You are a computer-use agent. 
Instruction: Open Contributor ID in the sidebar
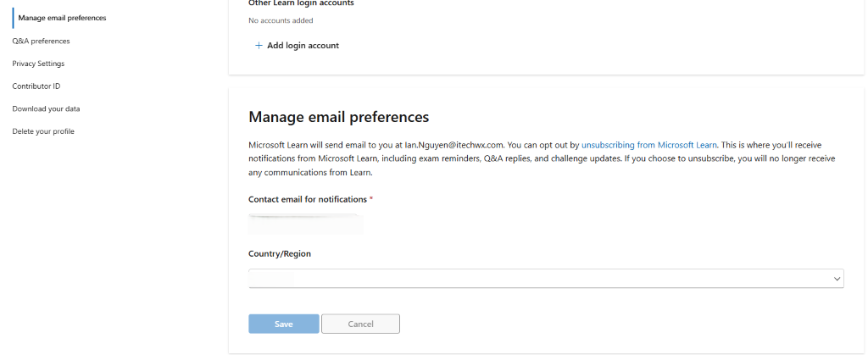(36, 86)
